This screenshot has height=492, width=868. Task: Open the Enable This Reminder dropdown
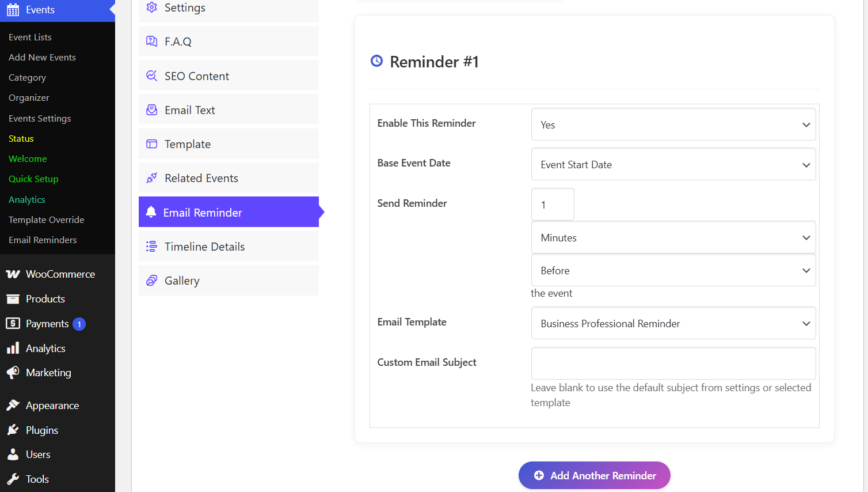pyautogui.click(x=673, y=124)
